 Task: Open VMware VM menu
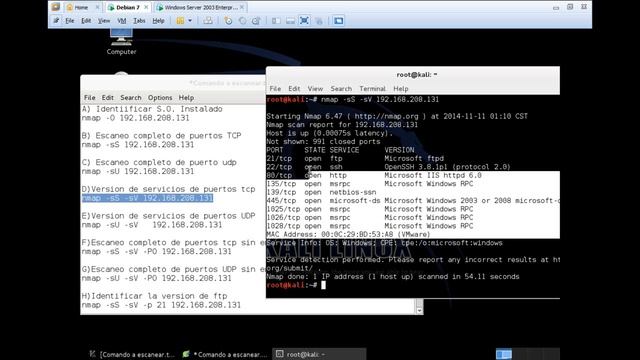pos(122,20)
